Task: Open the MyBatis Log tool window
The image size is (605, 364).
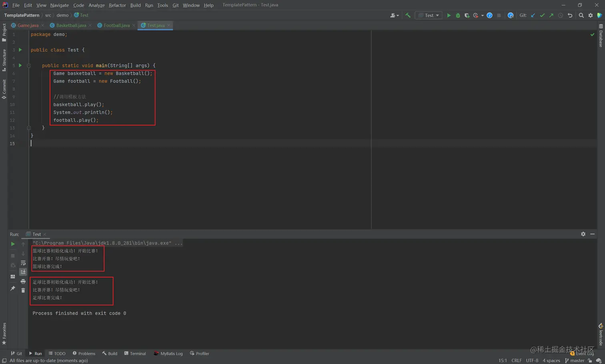Action: coord(168,354)
